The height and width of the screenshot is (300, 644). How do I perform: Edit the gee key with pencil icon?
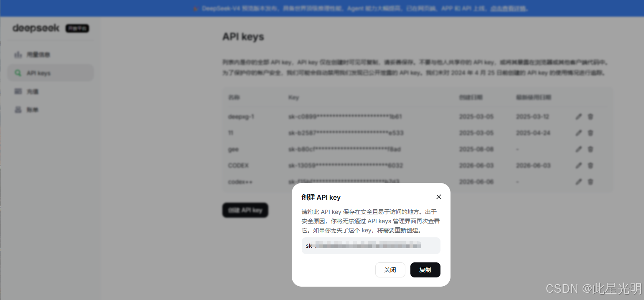[578, 149]
